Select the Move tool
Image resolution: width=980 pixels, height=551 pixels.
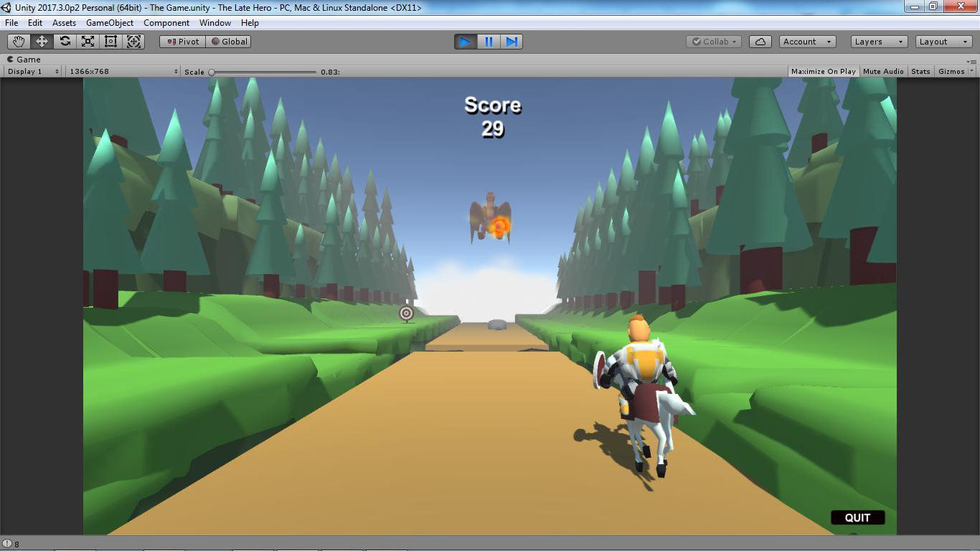point(42,42)
